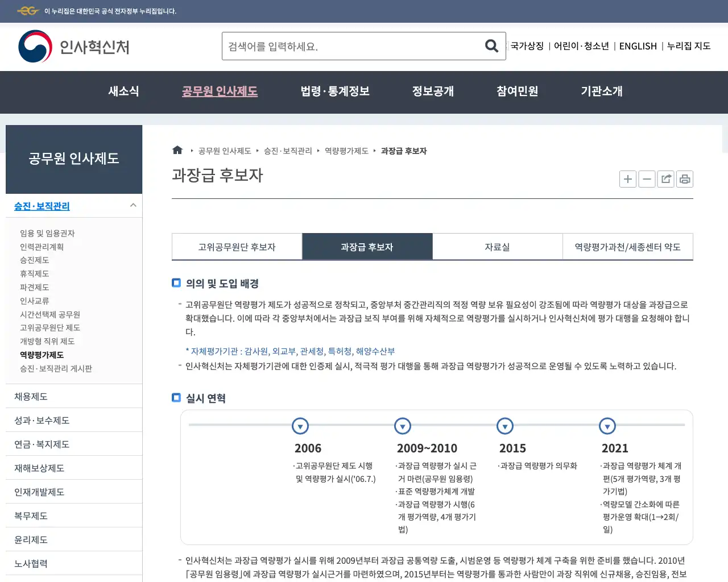The image size is (728, 582).
Task: Select the 과장급 후보자 tab
Action: tap(367, 247)
